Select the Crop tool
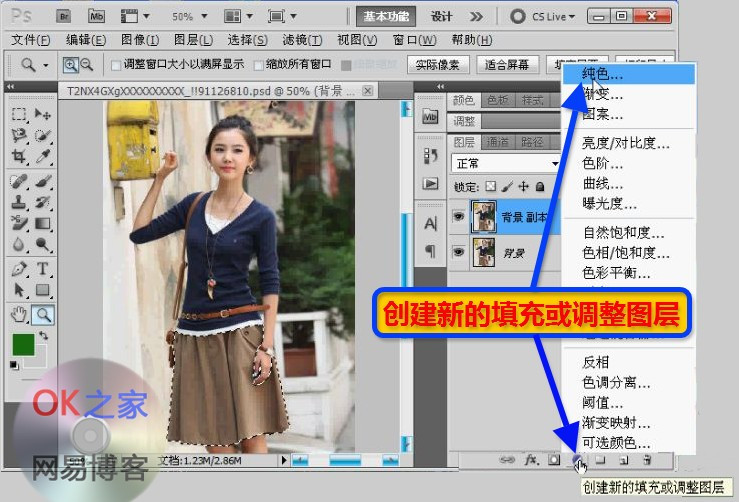Image resolution: width=739 pixels, height=502 pixels. [x=18, y=156]
